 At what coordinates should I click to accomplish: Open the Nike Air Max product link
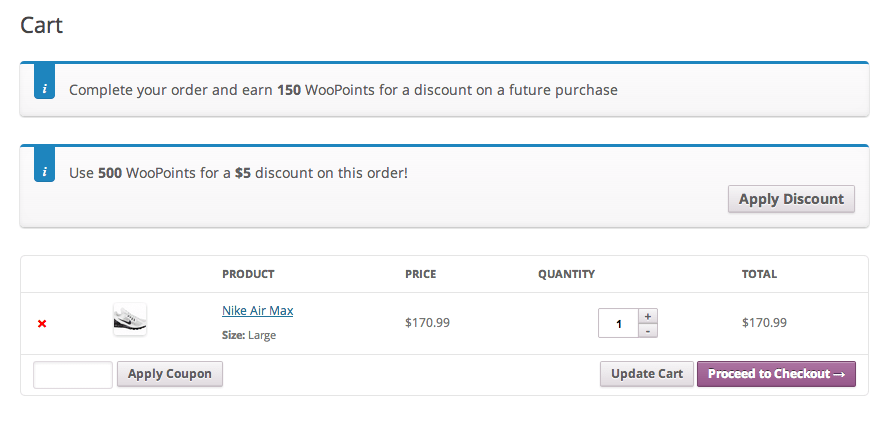[257, 311]
